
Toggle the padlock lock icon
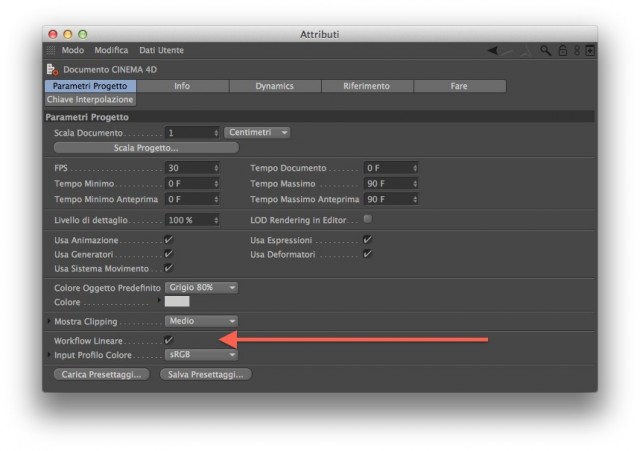pos(563,51)
